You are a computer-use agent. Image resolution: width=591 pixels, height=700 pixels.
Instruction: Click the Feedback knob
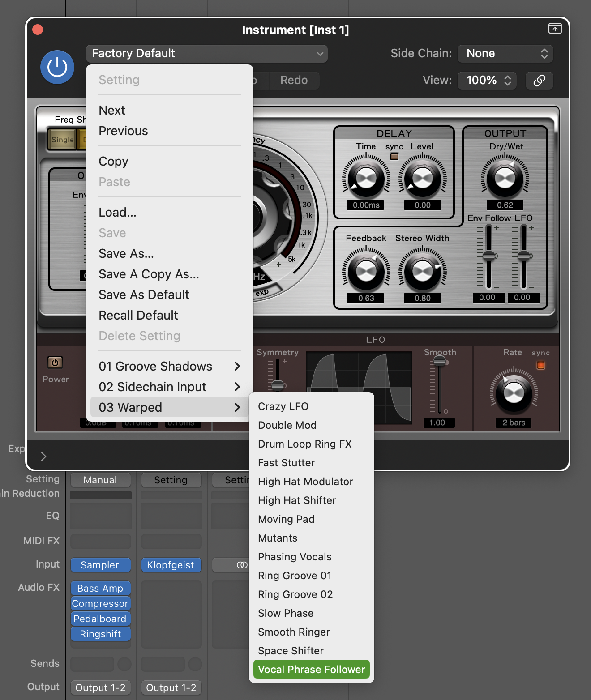pos(366,271)
